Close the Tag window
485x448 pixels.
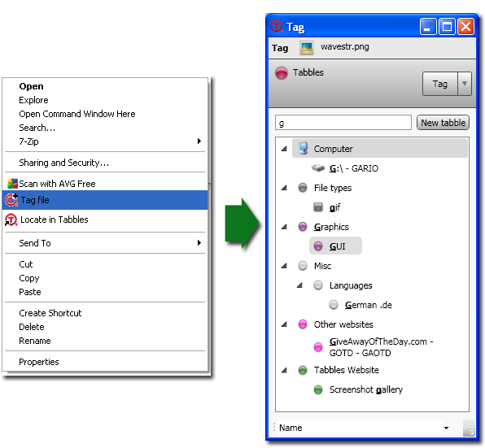coord(465,27)
